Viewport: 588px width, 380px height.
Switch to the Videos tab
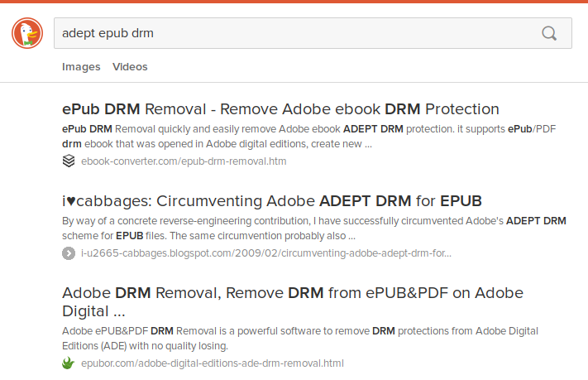pyautogui.click(x=130, y=67)
